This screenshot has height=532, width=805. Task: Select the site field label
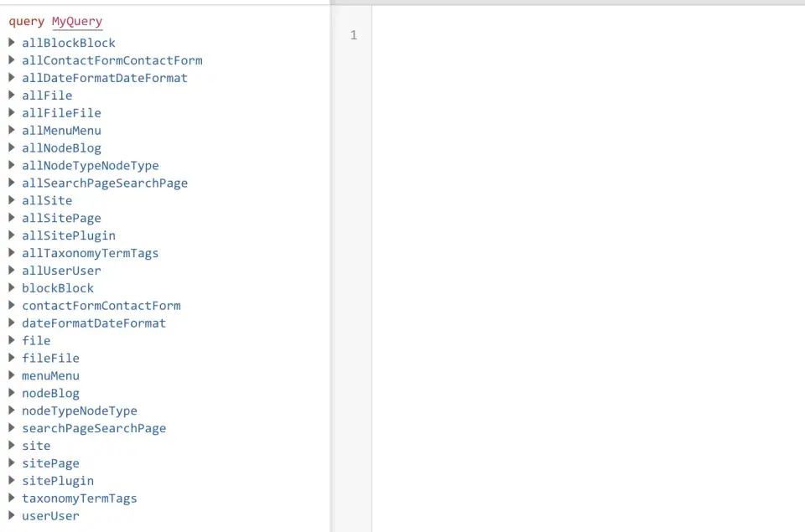pyautogui.click(x=36, y=446)
